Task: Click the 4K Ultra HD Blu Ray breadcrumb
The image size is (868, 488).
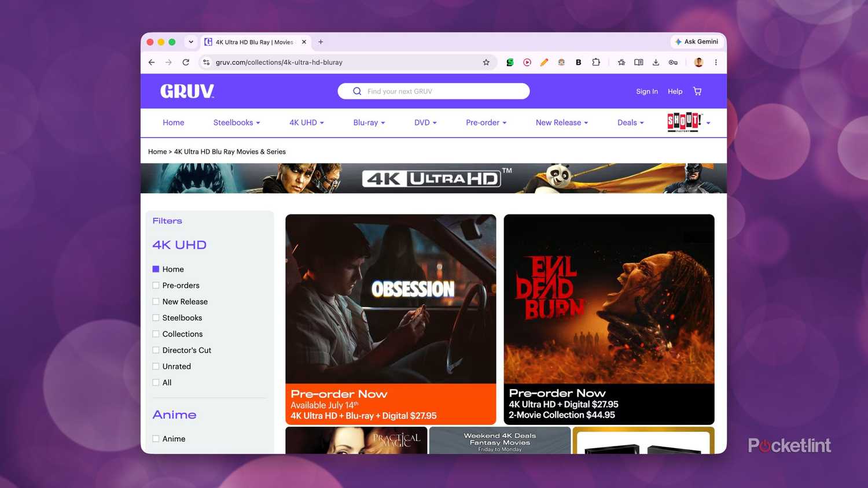Action: [x=230, y=151]
